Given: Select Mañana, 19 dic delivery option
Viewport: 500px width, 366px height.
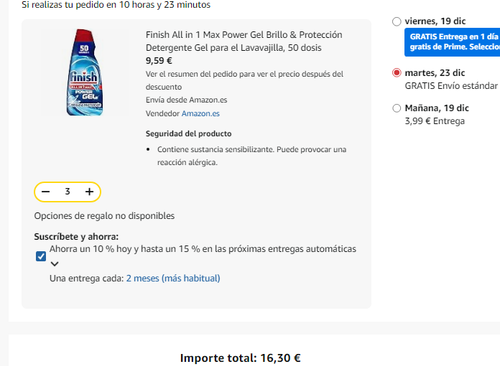Looking at the screenshot, I should click(x=396, y=108).
